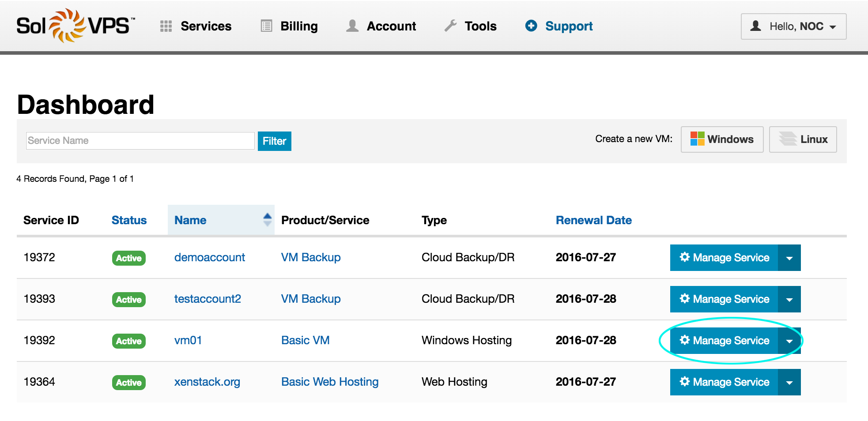Viewport: 868px width, 421px height.
Task: Click the Linux icon to create a Linux VM
Action: click(x=788, y=139)
